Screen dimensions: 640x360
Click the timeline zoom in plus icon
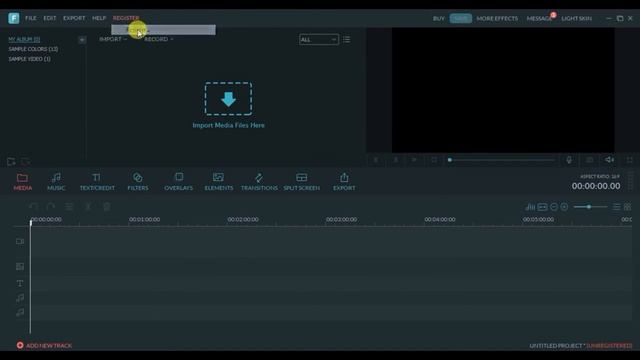564,207
